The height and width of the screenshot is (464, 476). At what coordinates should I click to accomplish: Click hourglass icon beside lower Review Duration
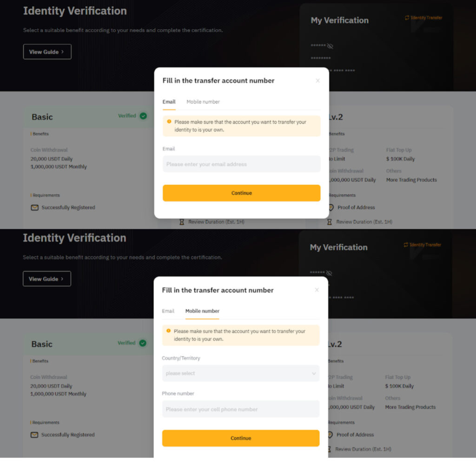(329, 449)
